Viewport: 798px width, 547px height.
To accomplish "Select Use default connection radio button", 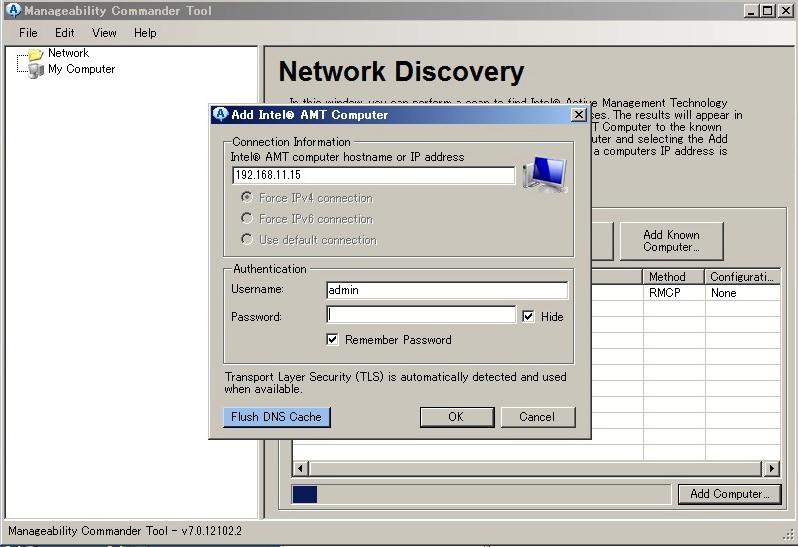I will pos(247,239).
